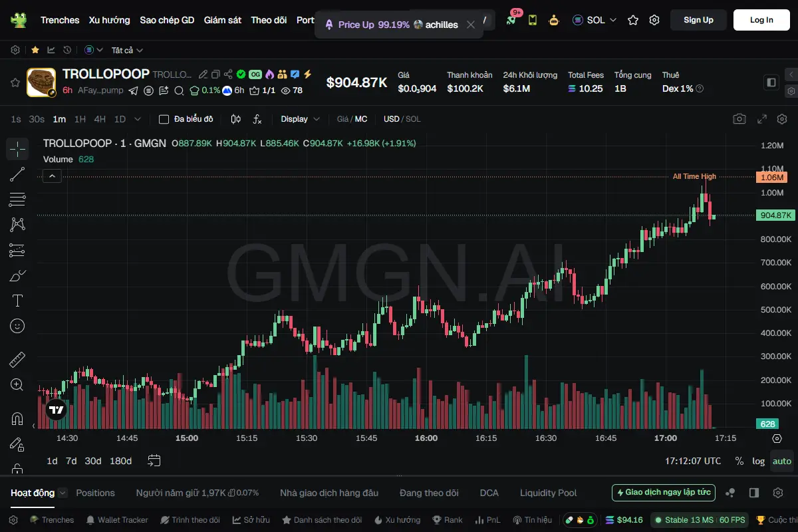Open the Display dropdown
Screen dimensions: 798x532
[301, 119]
